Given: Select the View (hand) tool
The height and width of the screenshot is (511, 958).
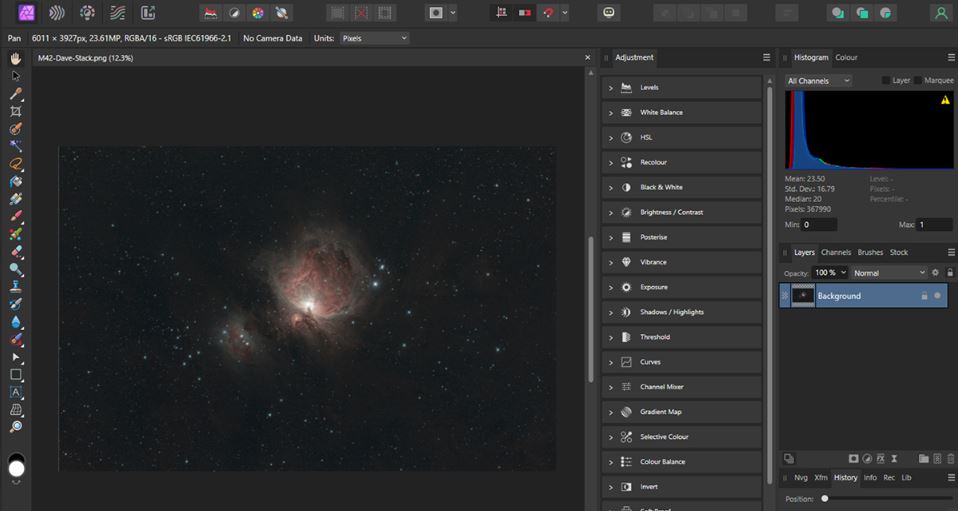Looking at the screenshot, I should (x=16, y=58).
